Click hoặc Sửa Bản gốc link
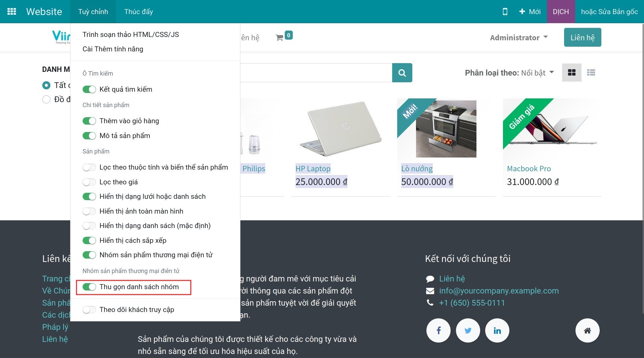The height and width of the screenshot is (358, 644). pos(609,11)
